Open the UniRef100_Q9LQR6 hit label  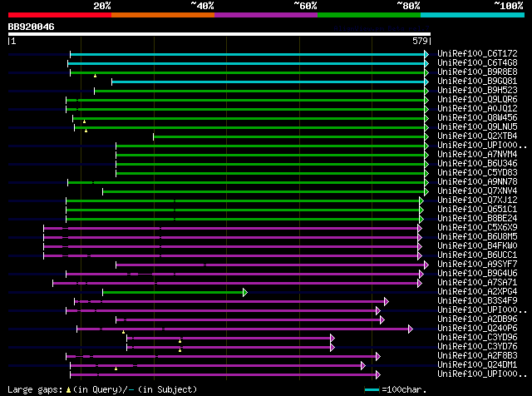[x=477, y=100]
